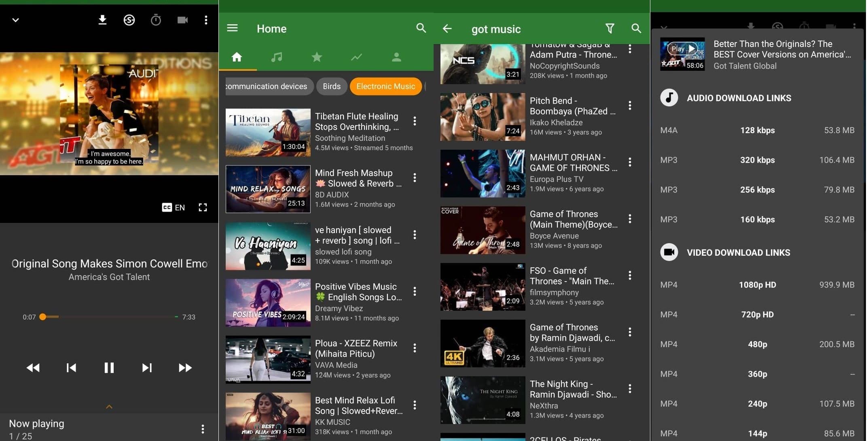
Task: Enter fullscreen video mode
Action: pyautogui.click(x=203, y=208)
